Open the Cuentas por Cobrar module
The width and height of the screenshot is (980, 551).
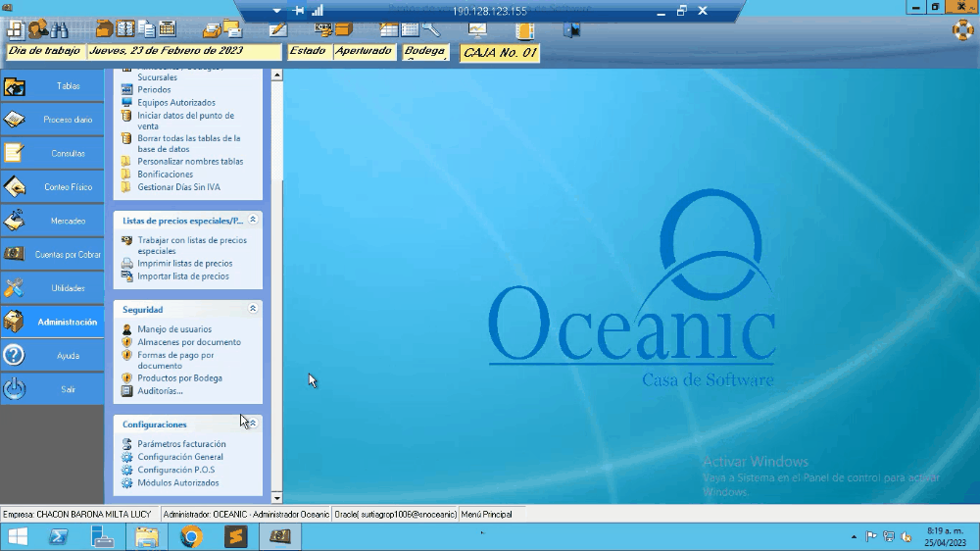pos(52,255)
